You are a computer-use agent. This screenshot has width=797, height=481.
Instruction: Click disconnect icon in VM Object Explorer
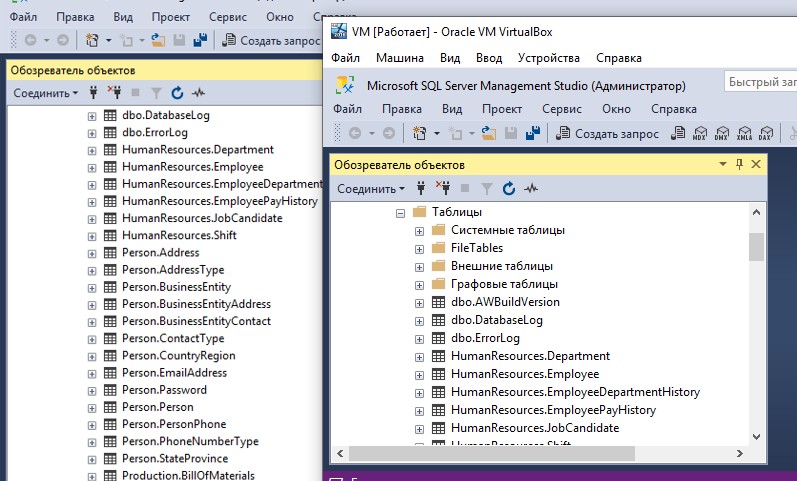click(443, 189)
